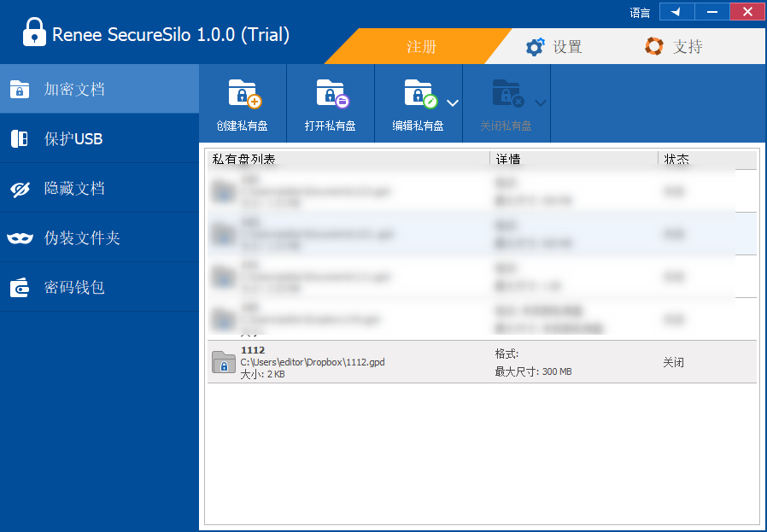The image size is (767, 532).
Task: Switch to the 注册 register tab
Action: 421,47
